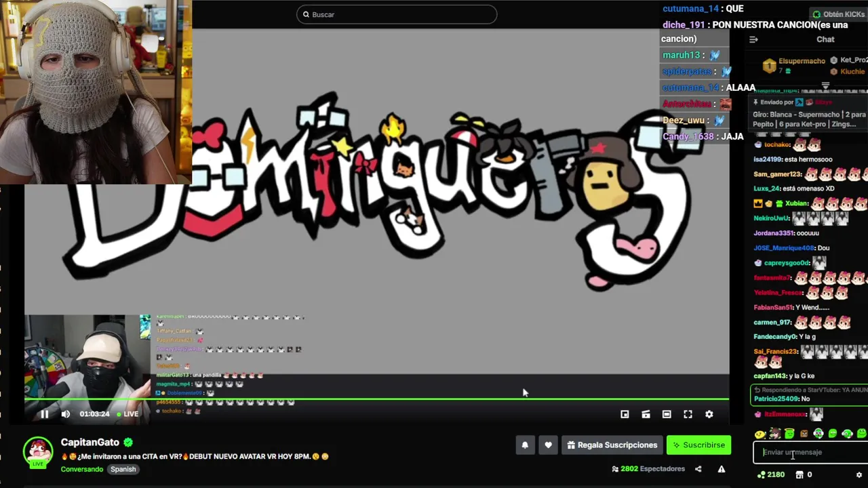This screenshot has height=488, width=868.
Task: Insert the yellow smiley quick emote
Action: click(759, 434)
